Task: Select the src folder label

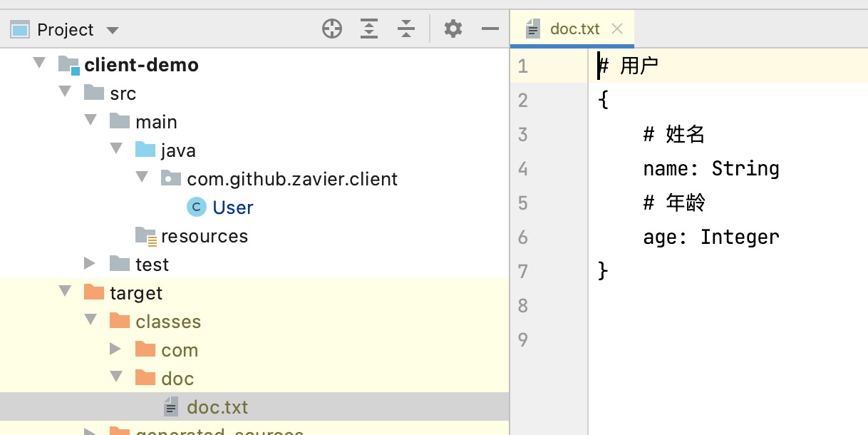Action: [x=123, y=93]
